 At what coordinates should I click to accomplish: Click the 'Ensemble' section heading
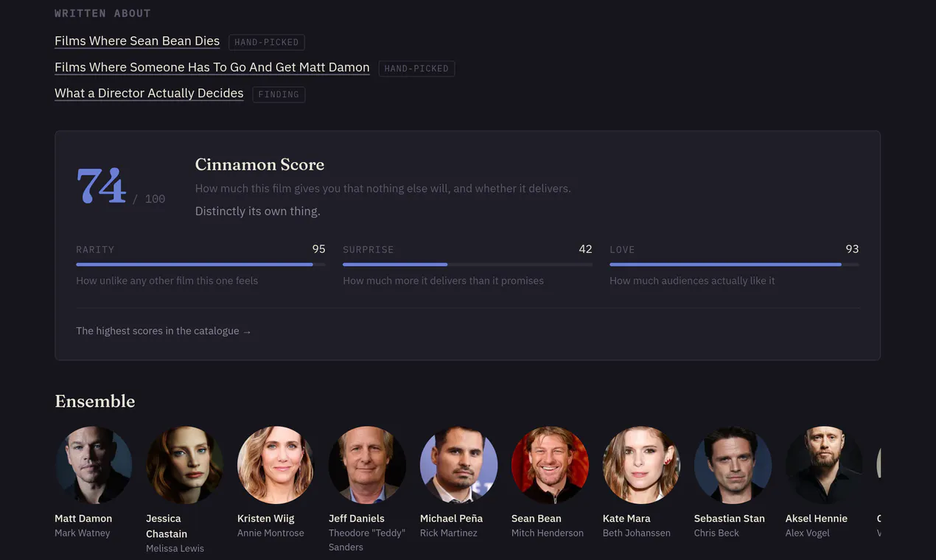tap(95, 401)
